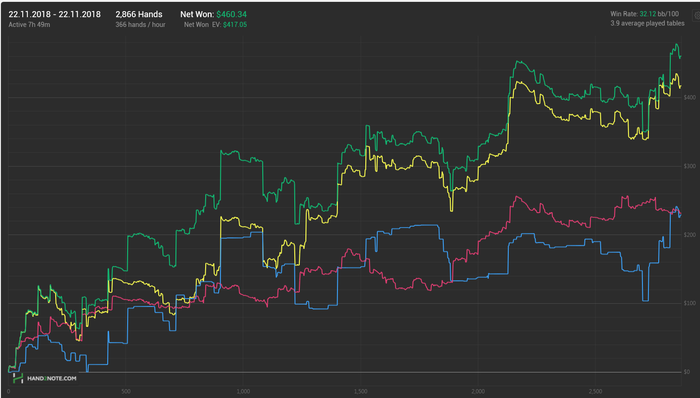The width and height of the screenshot is (700, 398).
Task: Select the 3.9 average played tables text
Action: tap(647, 23)
